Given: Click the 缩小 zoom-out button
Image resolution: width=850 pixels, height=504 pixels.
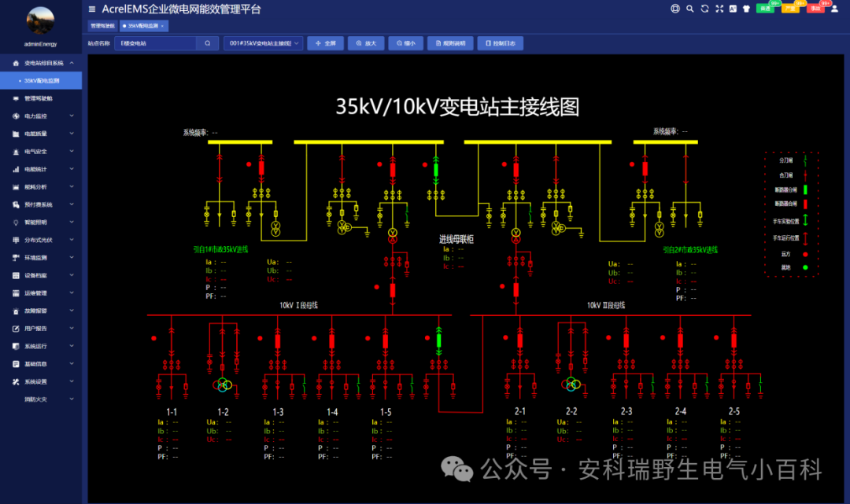Looking at the screenshot, I should 405,43.
